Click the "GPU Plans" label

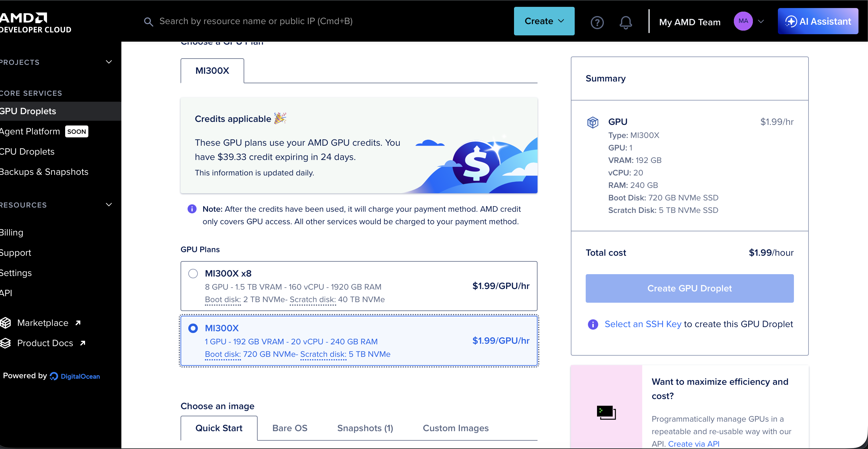pyautogui.click(x=200, y=249)
